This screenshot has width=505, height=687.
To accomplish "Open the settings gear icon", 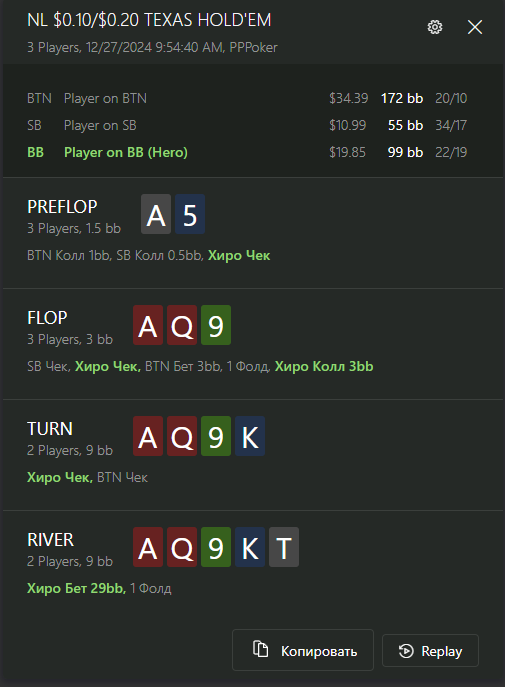I will [x=434, y=27].
